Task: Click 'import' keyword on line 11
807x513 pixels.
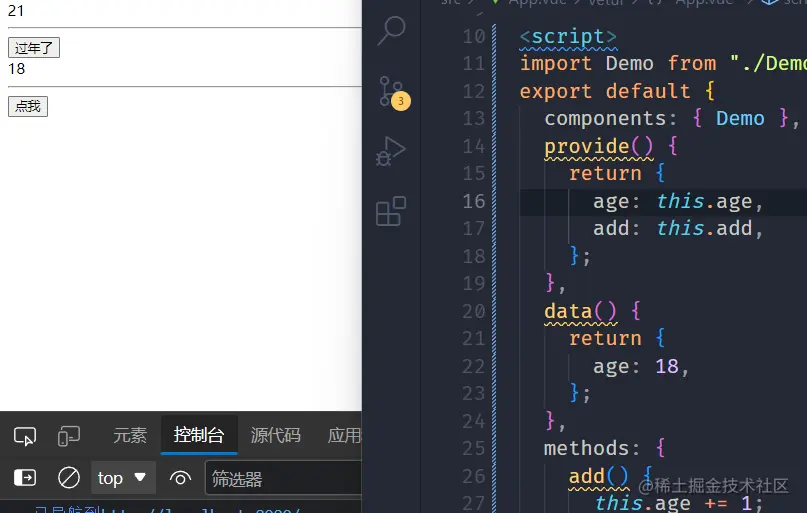Action: point(556,64)
